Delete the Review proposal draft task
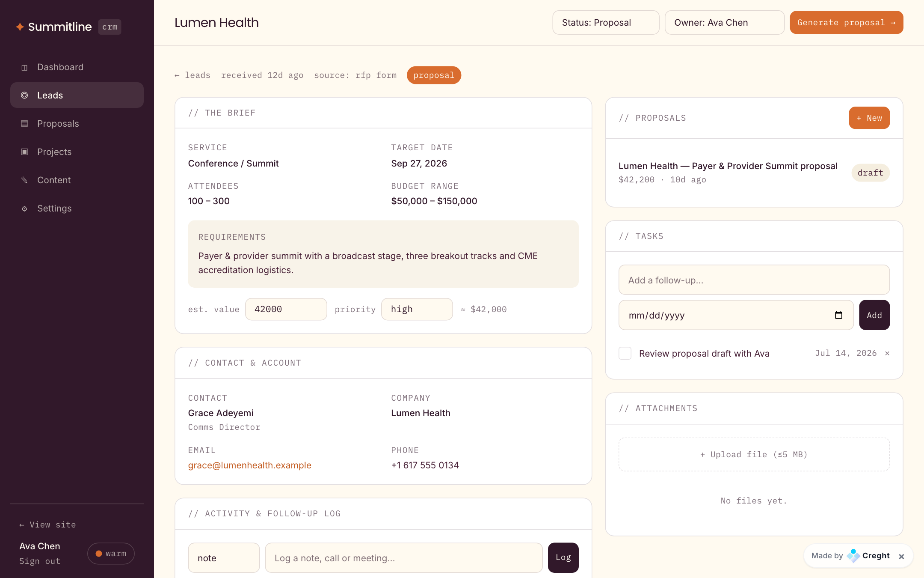This screenshot has width=924, height=578. click(887, 353)
